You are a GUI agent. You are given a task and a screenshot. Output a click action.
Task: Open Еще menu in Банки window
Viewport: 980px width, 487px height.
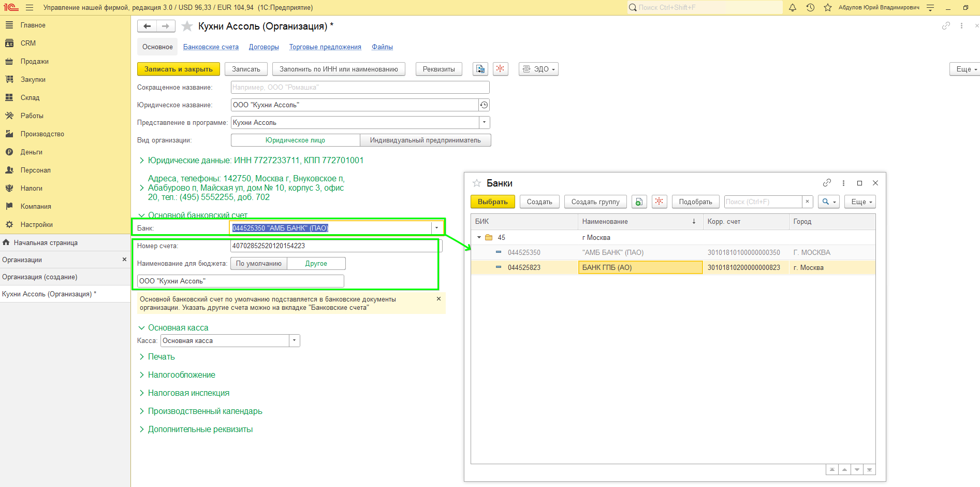pos(860,202)
